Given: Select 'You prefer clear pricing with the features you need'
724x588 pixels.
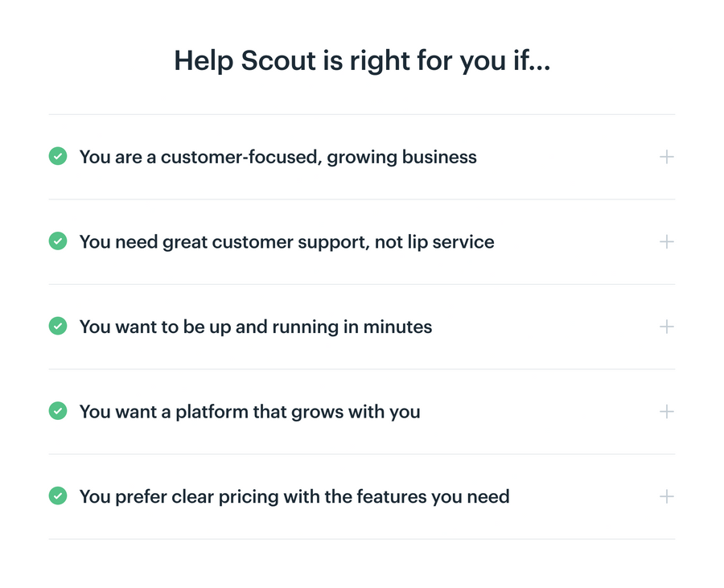Looking at the screenshot, I should (x=294, y=496).
